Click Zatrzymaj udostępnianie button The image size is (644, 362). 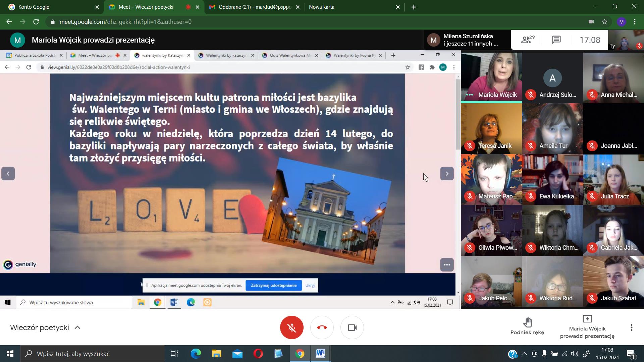click(x=273, y=285)
